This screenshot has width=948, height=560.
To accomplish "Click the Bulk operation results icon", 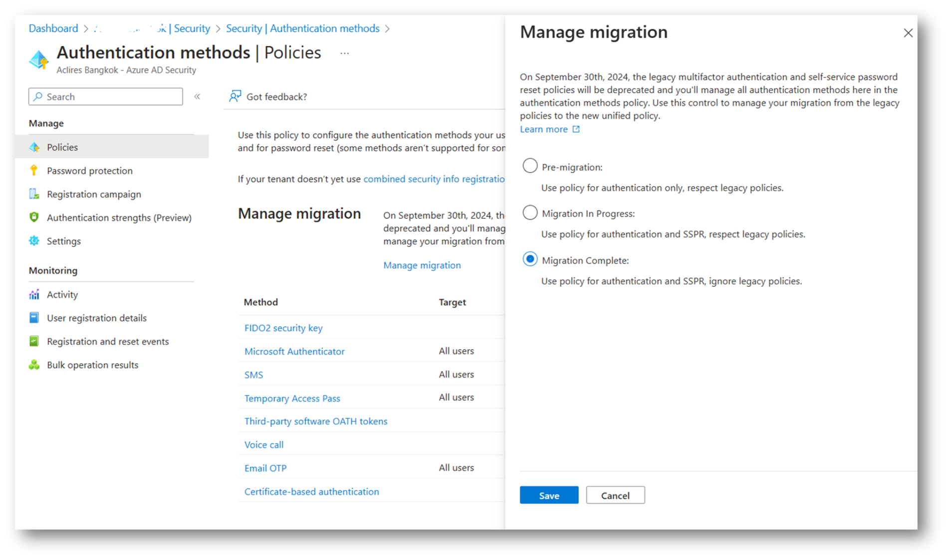I will point(34,365).
